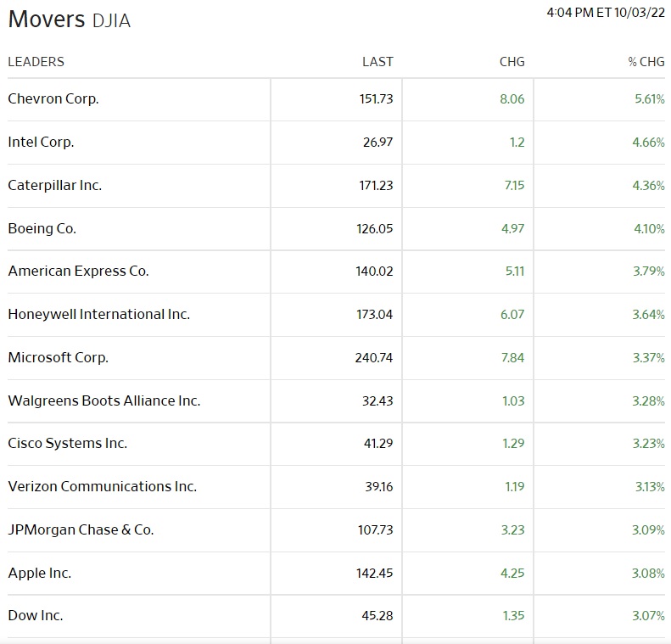Click Apple's change value 4.25
The image size is (671, 644).
point(512,573)
